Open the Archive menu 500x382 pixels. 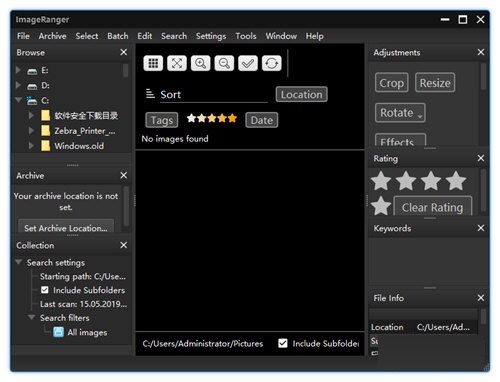[x=52, y=36]
